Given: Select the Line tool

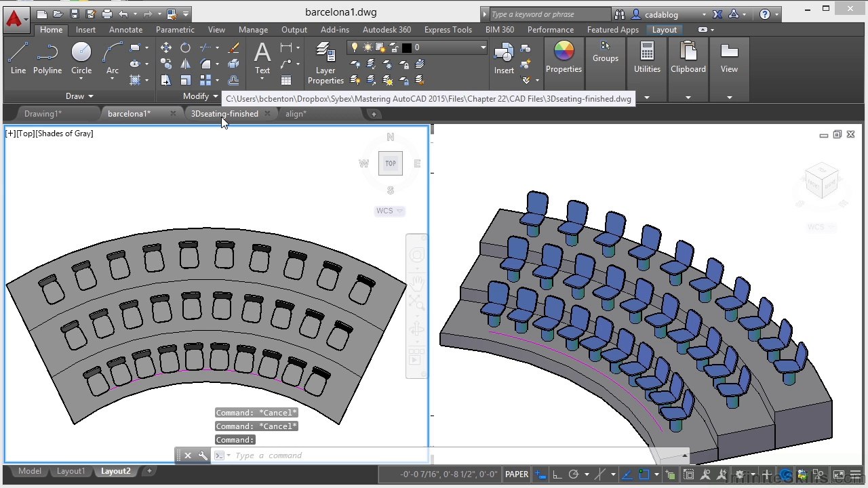Looking at the screenshot, I should [18, 58].
